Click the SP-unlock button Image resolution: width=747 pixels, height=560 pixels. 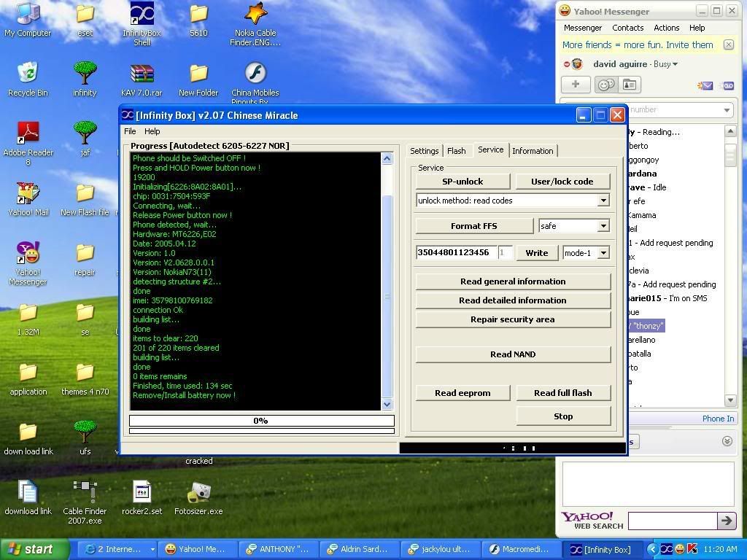[x=462, y=182]
